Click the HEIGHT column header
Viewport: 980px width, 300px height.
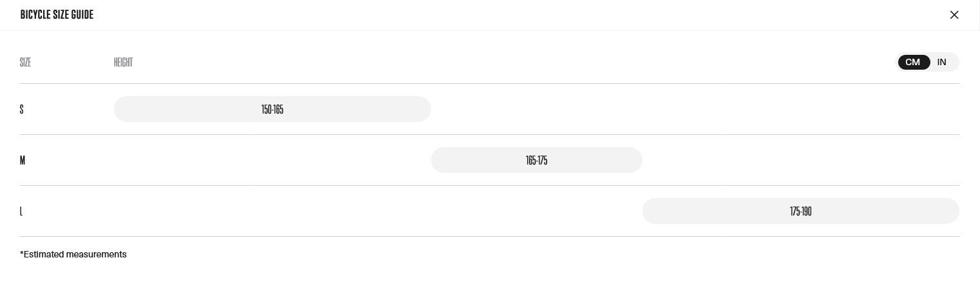(123, 63)
